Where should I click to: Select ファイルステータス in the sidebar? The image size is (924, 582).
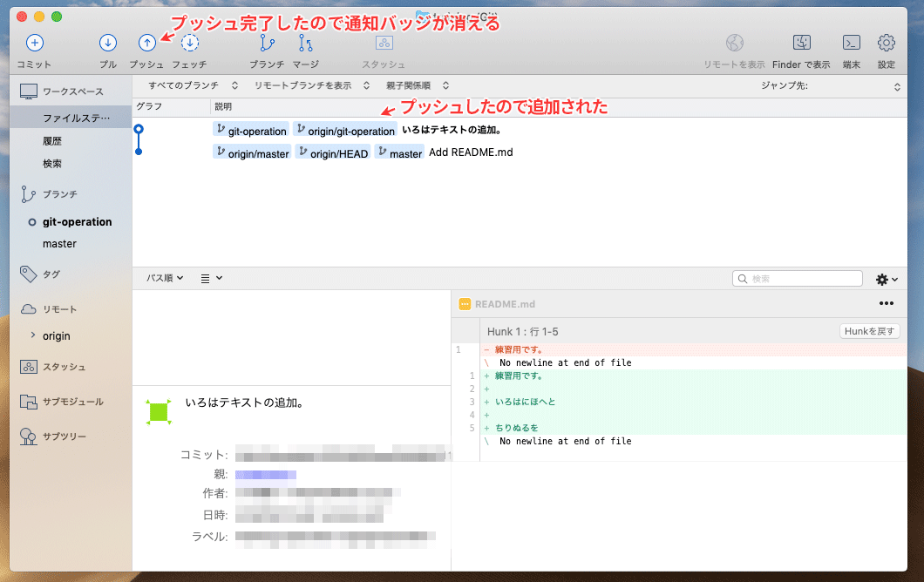coord(71,118)
